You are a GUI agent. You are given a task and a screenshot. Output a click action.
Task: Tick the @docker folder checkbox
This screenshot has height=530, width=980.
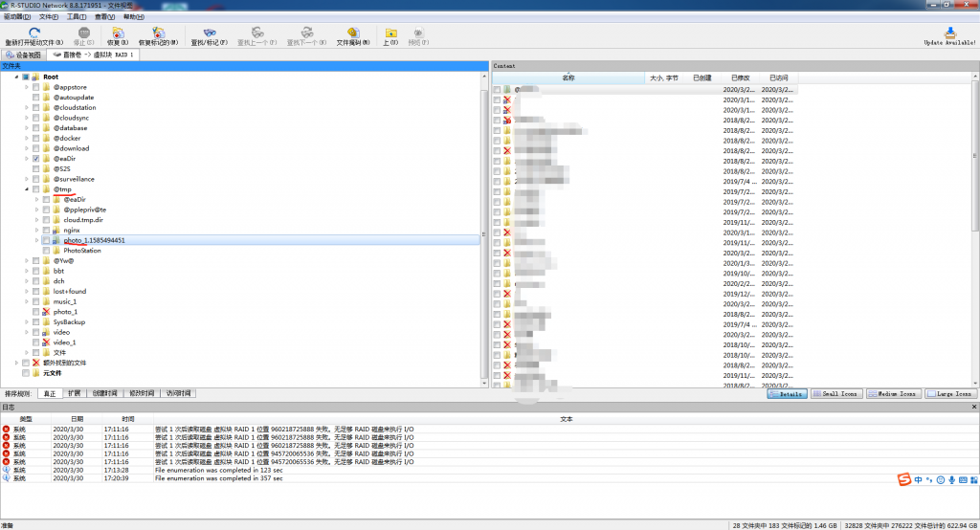click(36, 138)
